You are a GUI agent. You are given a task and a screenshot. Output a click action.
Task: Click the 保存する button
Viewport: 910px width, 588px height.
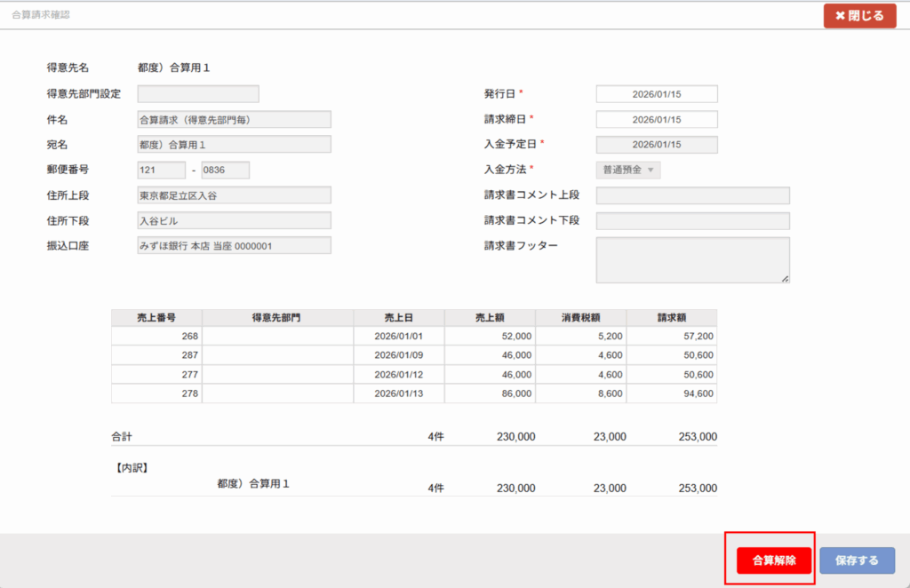coord(857,560)
